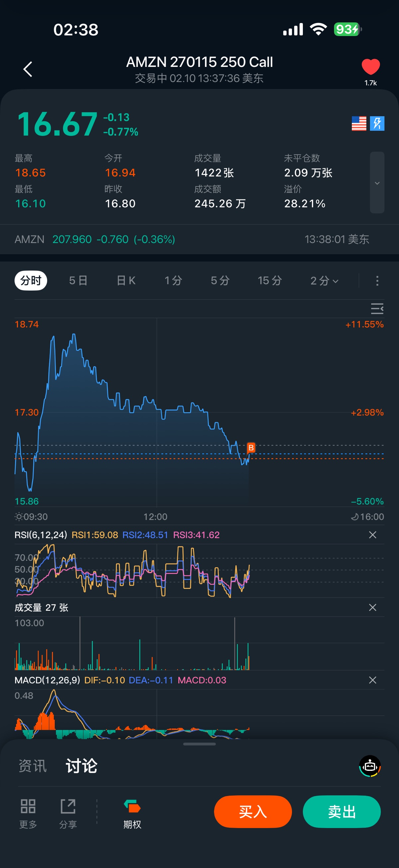The image size is (399, 868).
Task: Close the RSI indicator panel
Action: [x=372, y=535]
